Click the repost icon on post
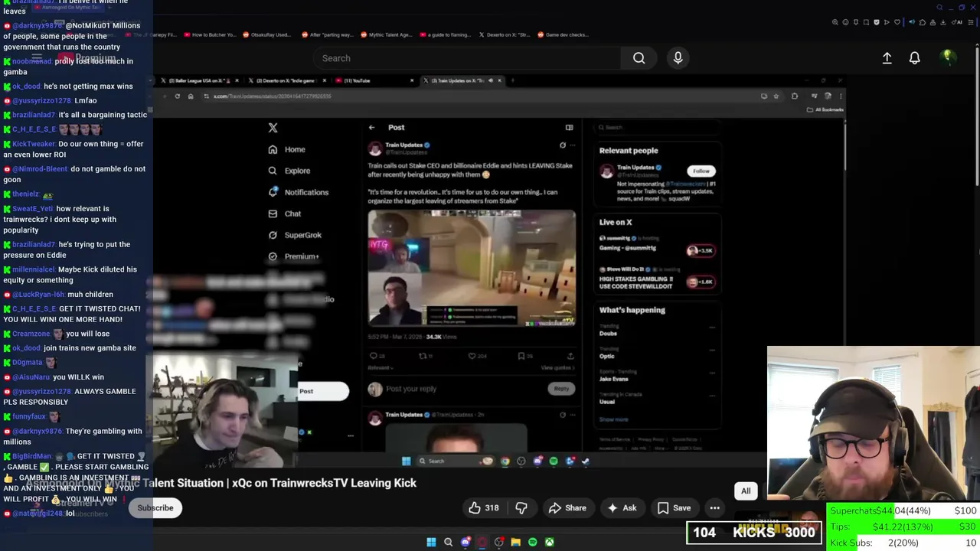 click(423, 356)
